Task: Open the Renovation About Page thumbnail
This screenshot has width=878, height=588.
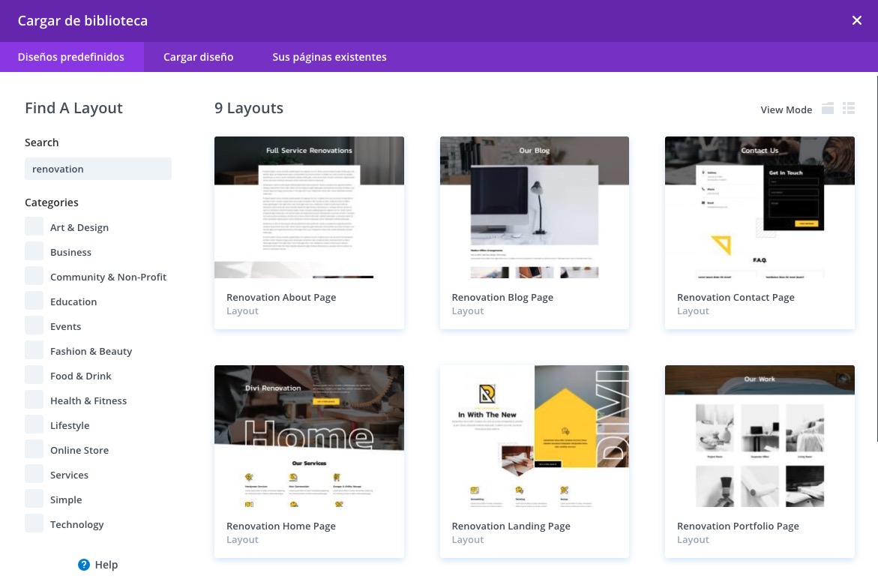Action: 309,207
